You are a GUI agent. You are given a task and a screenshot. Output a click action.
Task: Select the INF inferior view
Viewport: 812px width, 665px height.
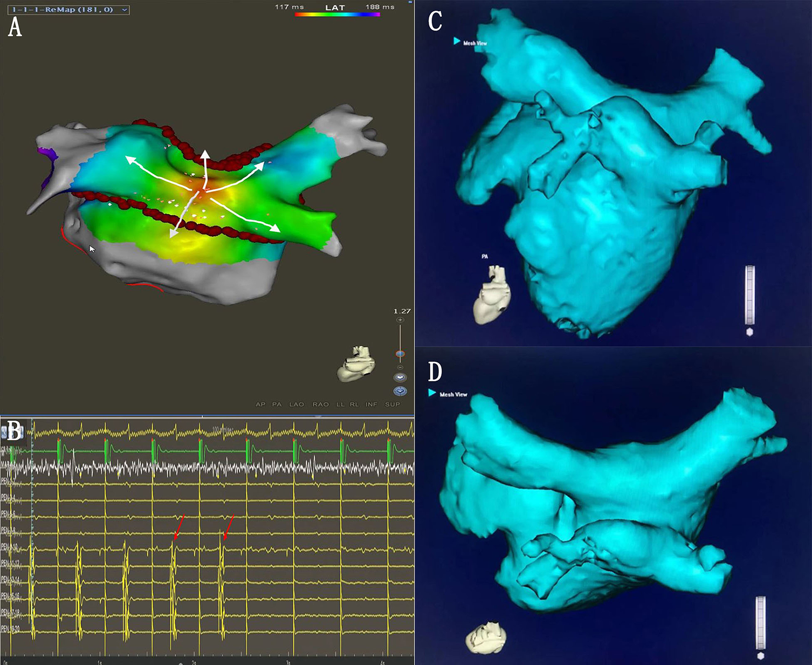click(x=371, y=404)
